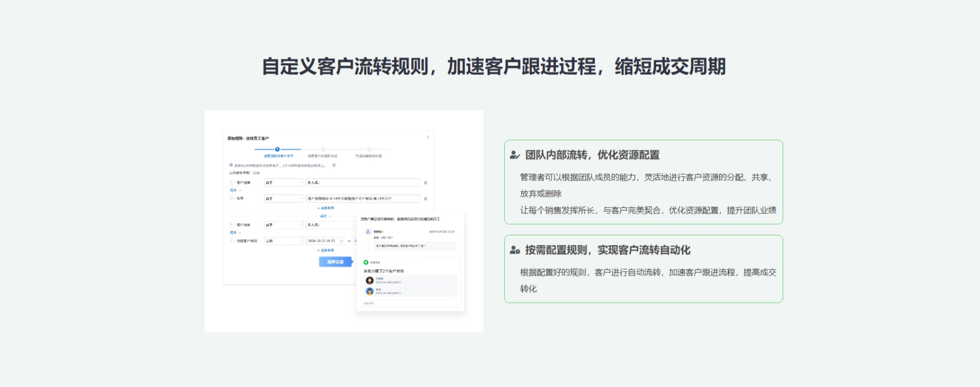Click the user-clock icon beside 按需配置规则 heading
The image size is (980, 387).
(x=515, y=251)
